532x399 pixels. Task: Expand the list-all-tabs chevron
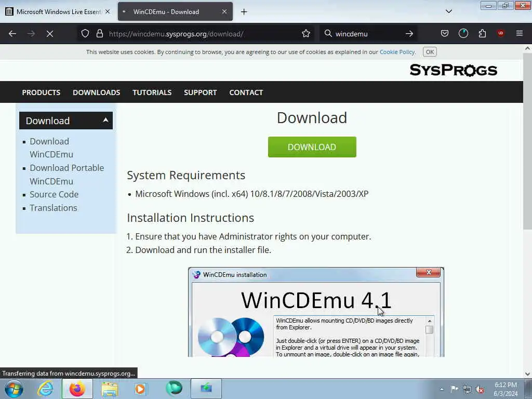(449, 11)
